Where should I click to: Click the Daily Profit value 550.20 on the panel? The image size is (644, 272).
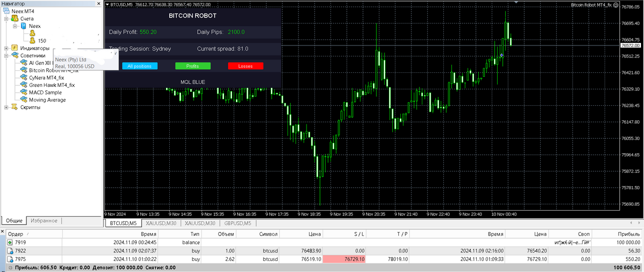(148, 32)
